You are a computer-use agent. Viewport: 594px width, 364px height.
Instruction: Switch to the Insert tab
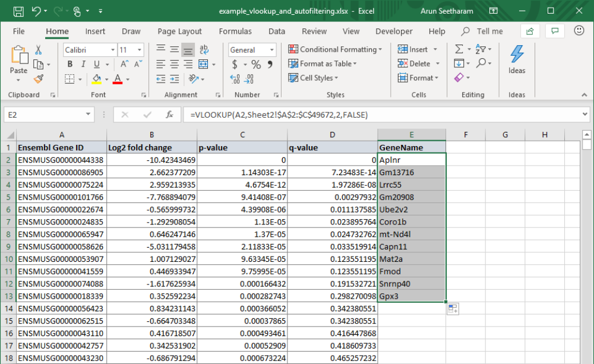95,31
